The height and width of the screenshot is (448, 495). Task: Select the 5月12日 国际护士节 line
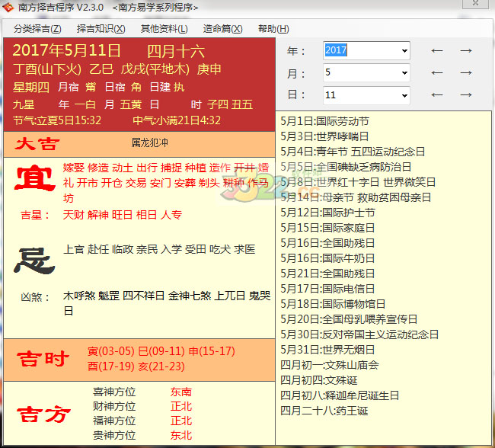tap(327, 213)
